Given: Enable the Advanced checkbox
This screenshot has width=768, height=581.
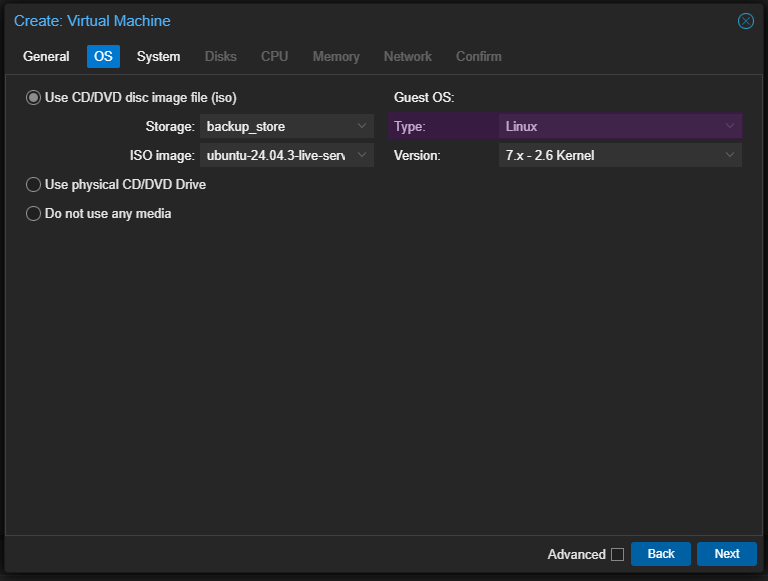Looking at the screenshot, I should tap(617, 555).
